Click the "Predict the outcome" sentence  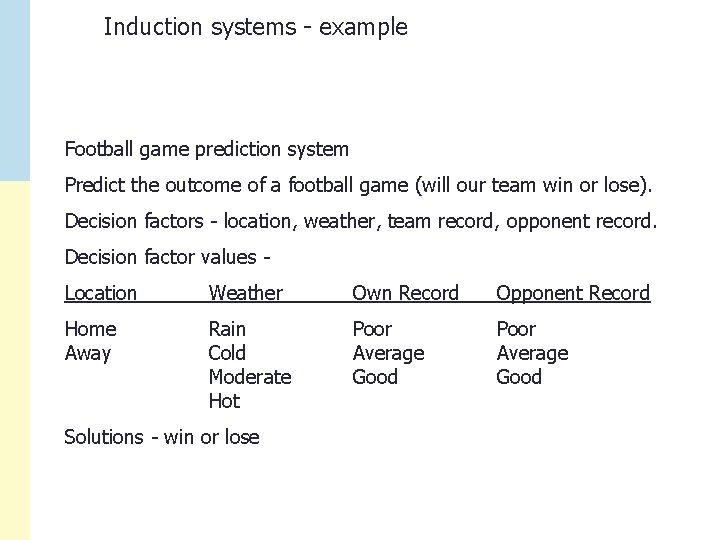[x=358, y=186]
